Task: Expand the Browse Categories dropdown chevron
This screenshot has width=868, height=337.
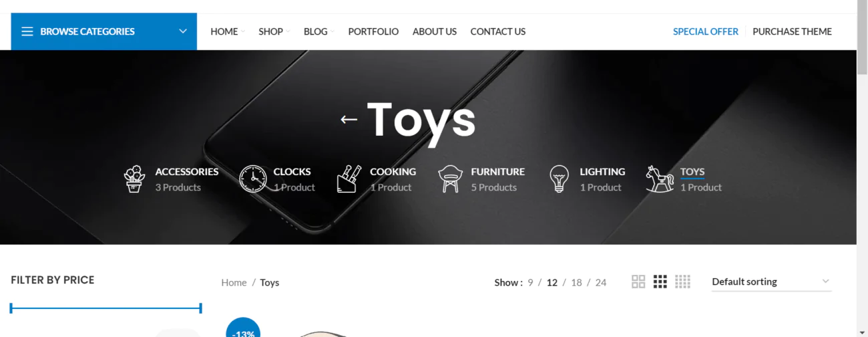Action: tap(183, 31)
